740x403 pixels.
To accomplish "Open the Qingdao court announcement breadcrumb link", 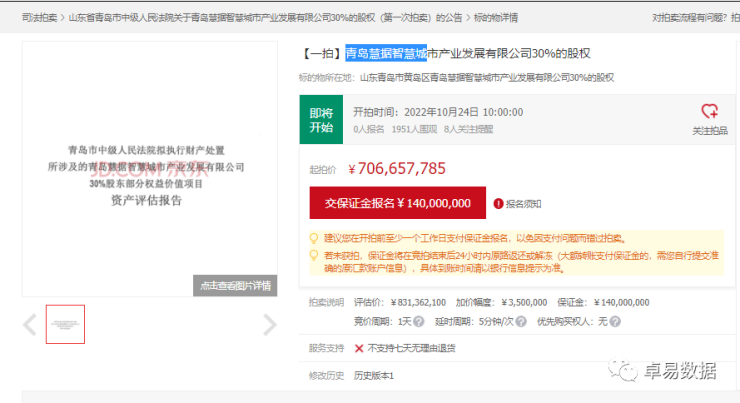I will tap(265, 18).
